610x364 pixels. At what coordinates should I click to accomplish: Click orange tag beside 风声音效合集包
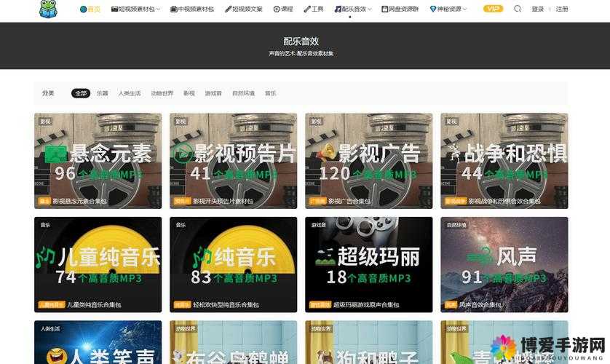(x=451, y=304)
